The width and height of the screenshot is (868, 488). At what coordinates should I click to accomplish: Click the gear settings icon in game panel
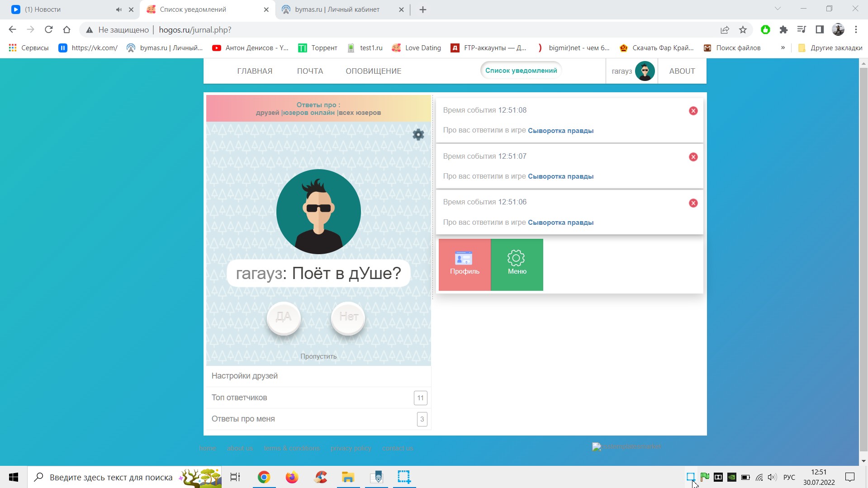click(418, 135)
